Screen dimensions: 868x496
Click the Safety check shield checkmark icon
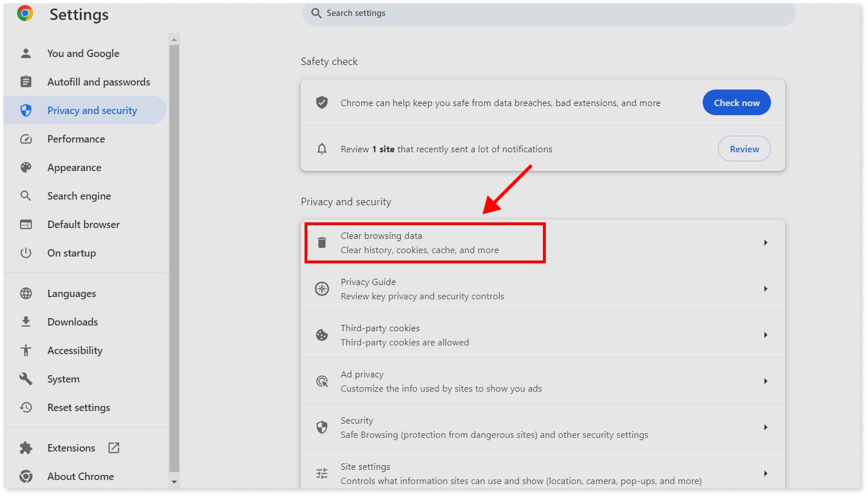tap(322, 103)
